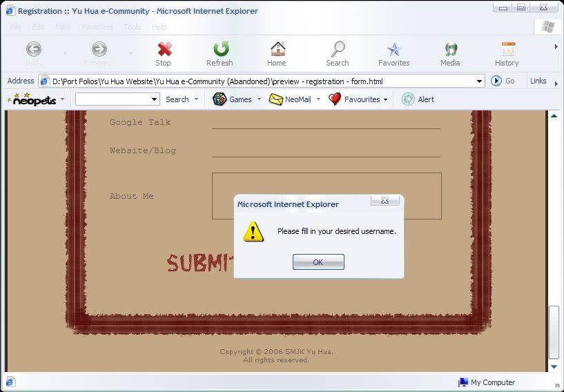Open the Favorites star icon
The width and height of the screenshot is (564, 392).
point(394,49)
